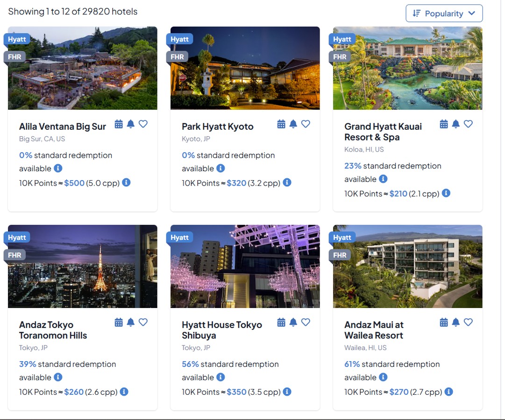Set alert bell for Andaz Maui at Wailea
505x420 pixels.
(456, 322)
